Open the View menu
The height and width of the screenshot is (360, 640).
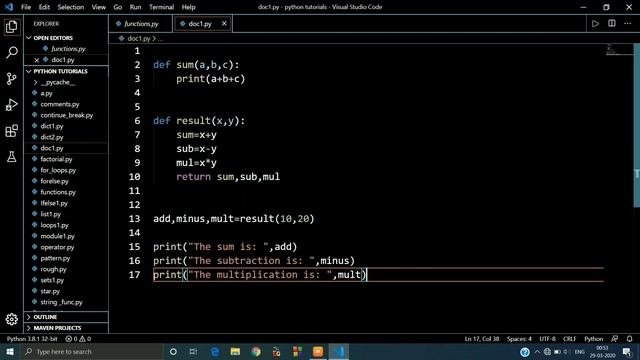pos(98,7)
